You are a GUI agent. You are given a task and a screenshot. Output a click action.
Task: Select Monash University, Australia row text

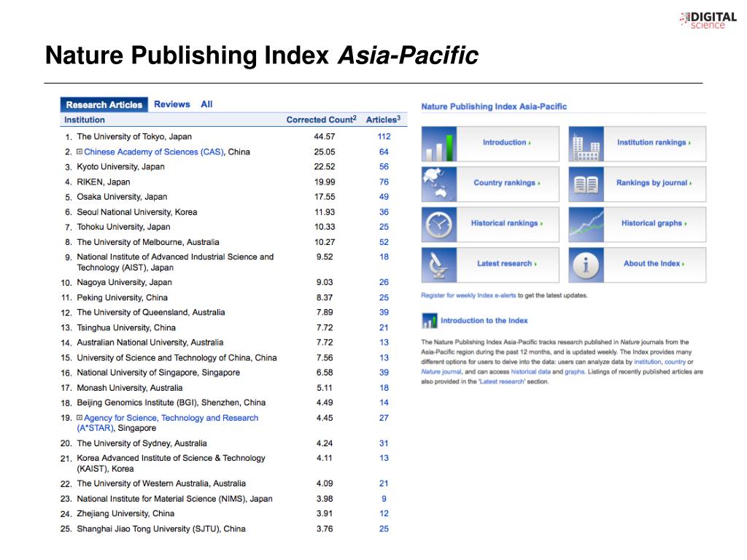(130, 388)
